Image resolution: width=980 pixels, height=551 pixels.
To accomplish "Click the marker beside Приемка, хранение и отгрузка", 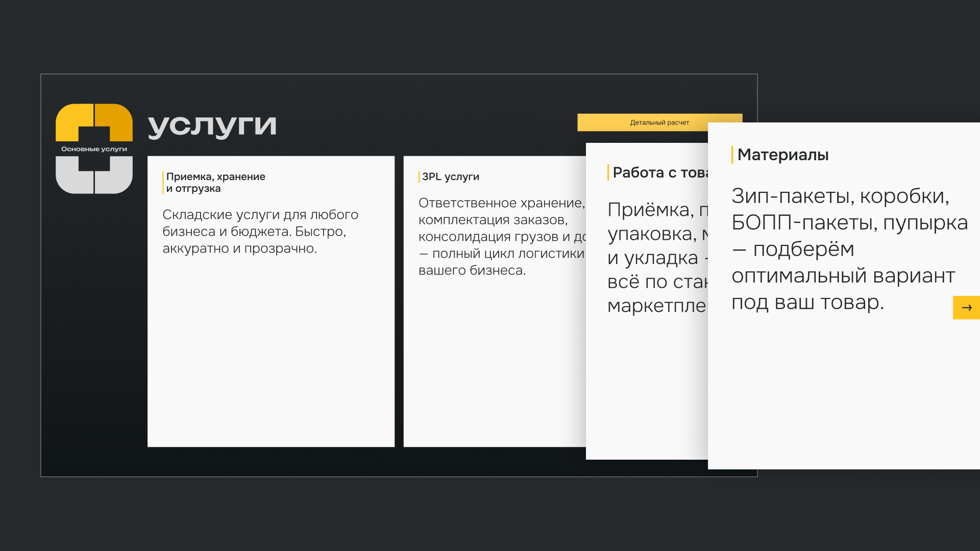I will tap(162, 182).
